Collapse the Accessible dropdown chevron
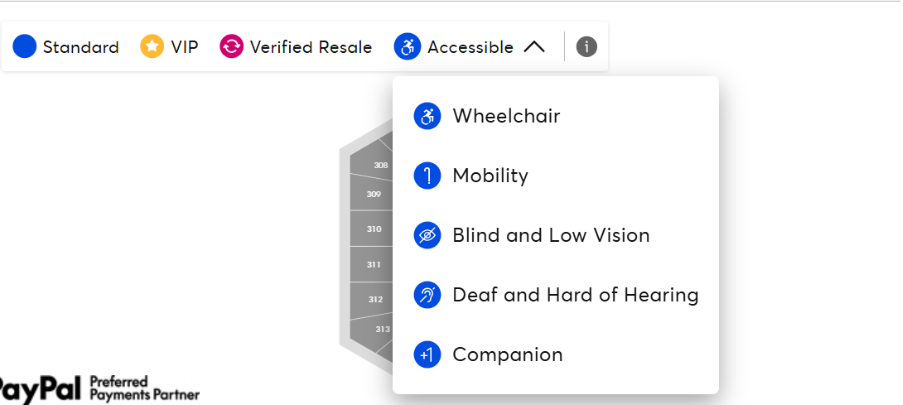This screenshot has height=405, width=903. 534,47
